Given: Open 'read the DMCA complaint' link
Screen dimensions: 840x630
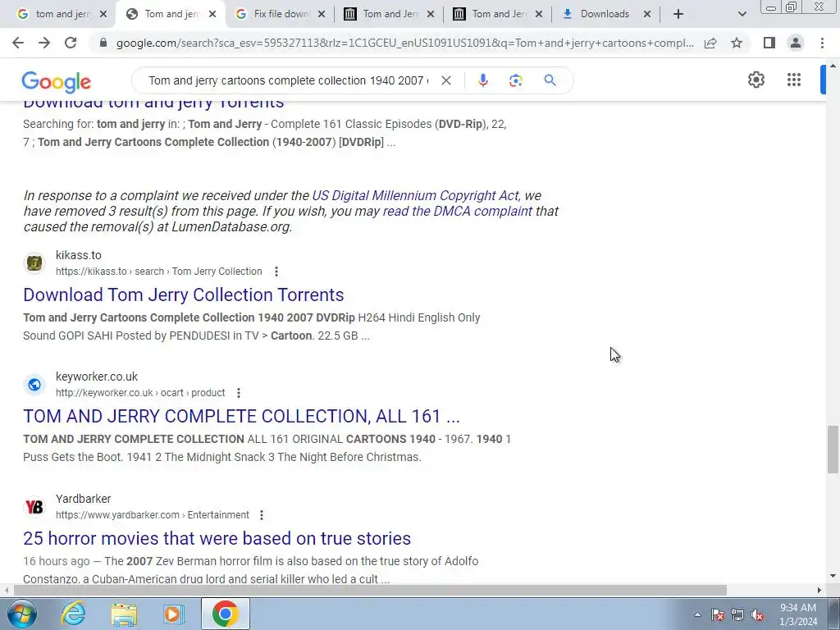Looking at the screenshot, I should point(458,211).
